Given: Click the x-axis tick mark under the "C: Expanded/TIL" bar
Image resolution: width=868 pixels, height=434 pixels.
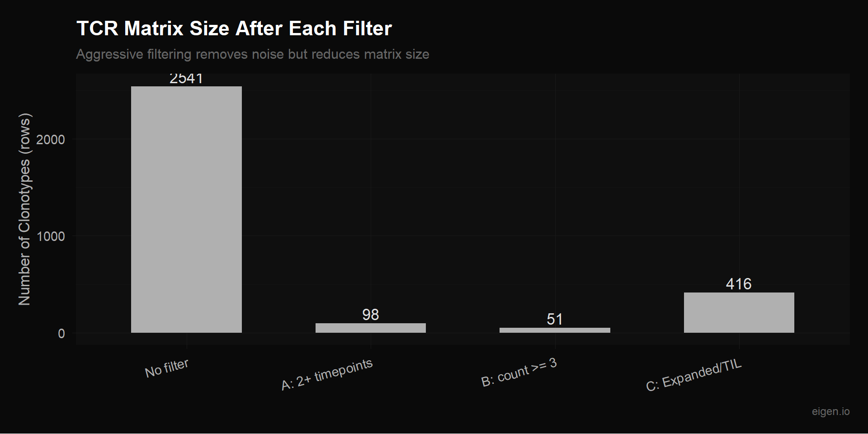Looking at the screenshot, I should click(x=739, y=346).
